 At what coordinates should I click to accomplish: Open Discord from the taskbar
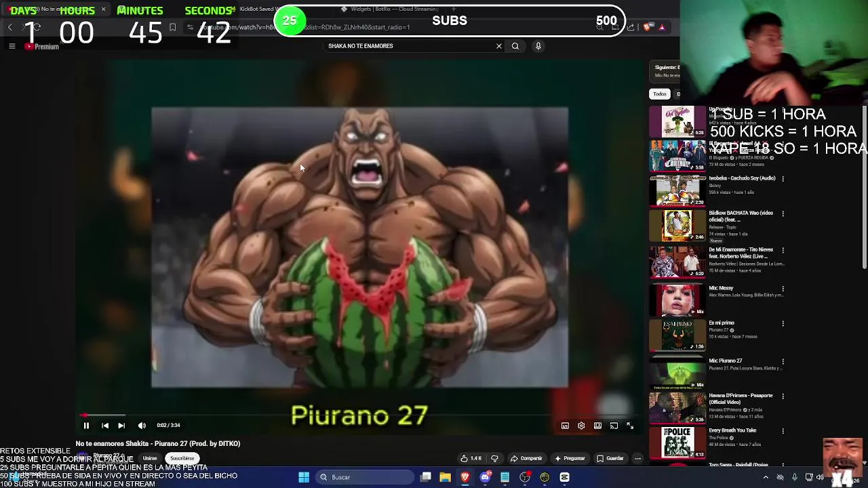[x=485, y=477]
